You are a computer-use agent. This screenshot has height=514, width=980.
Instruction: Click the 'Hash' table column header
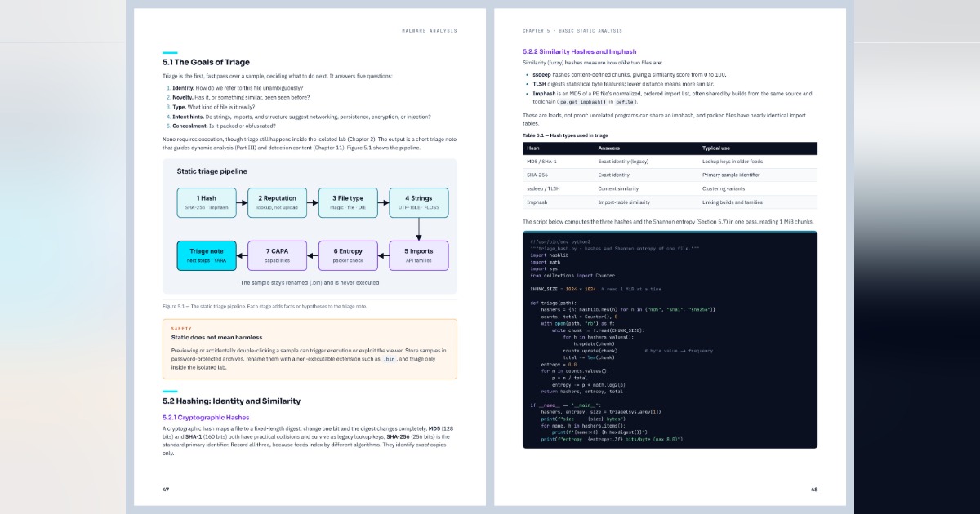click(533, 148)
